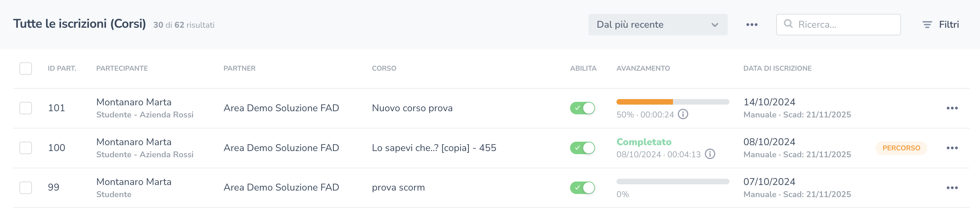Open header more options ellipsis
Screen dimensions: 980x212
751,25
